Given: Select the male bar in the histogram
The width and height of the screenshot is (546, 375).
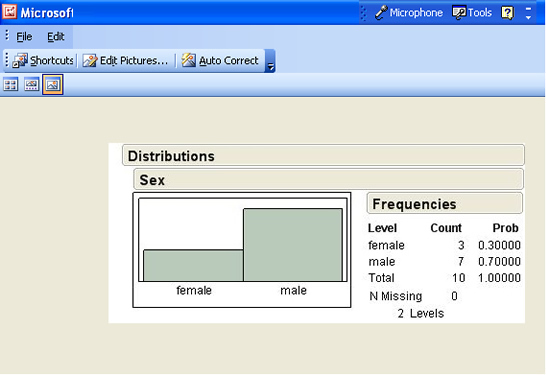Looking at the screenshot, I should click(x=293, y=245).
